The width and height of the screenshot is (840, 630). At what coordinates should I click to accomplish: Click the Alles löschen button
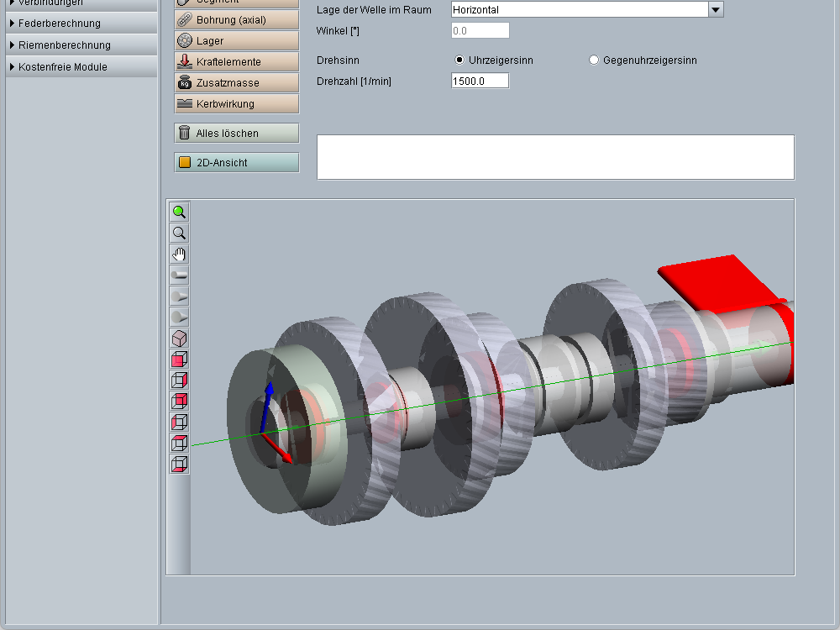[x=236, y=133]
